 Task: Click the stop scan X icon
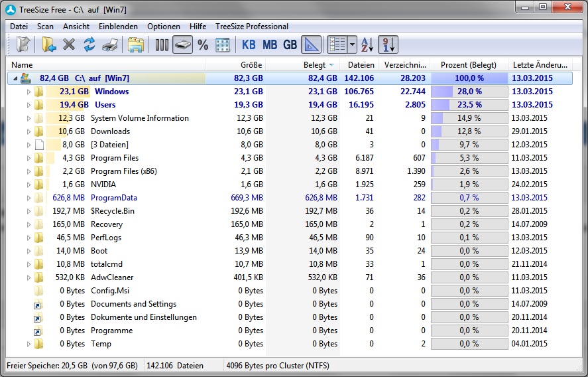tap(69, 44)
